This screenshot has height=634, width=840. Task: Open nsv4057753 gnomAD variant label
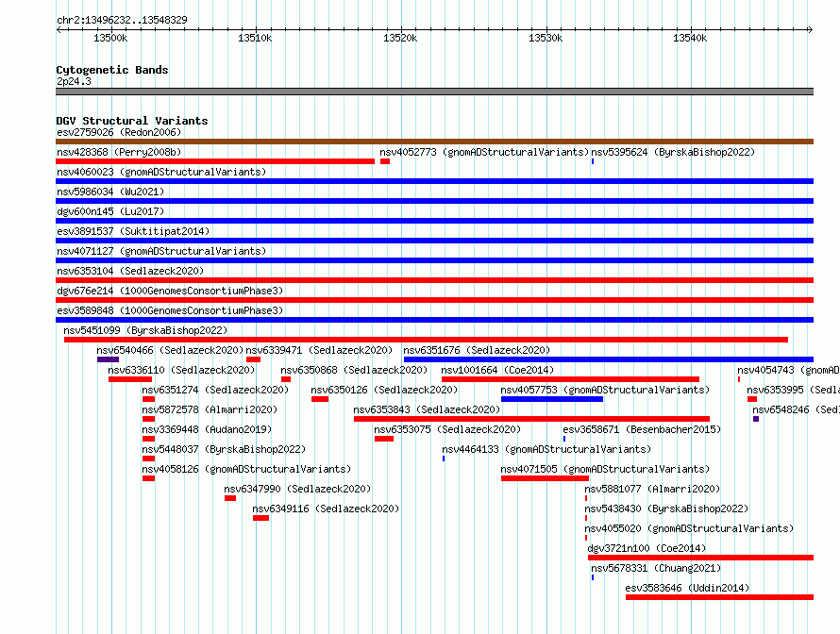[x=605, y=390]
